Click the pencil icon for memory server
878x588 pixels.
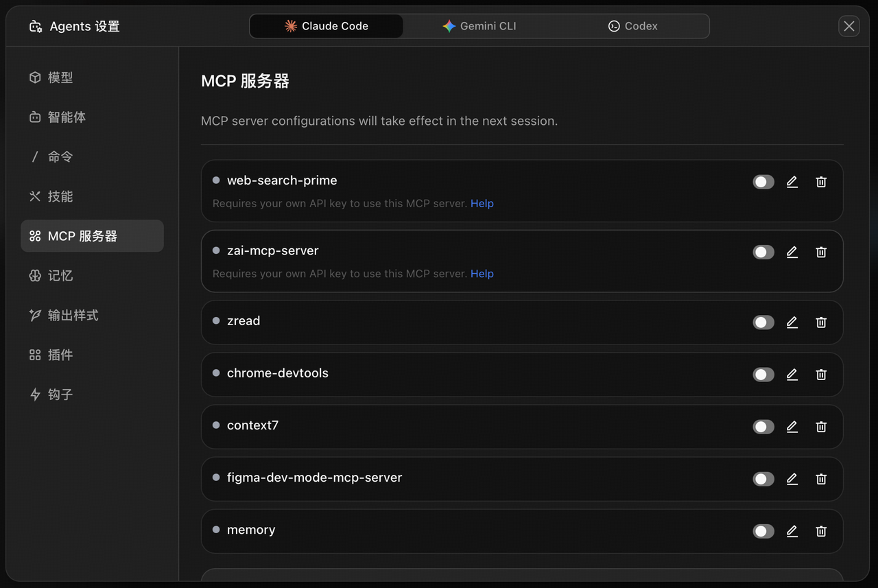coord(792,531)
